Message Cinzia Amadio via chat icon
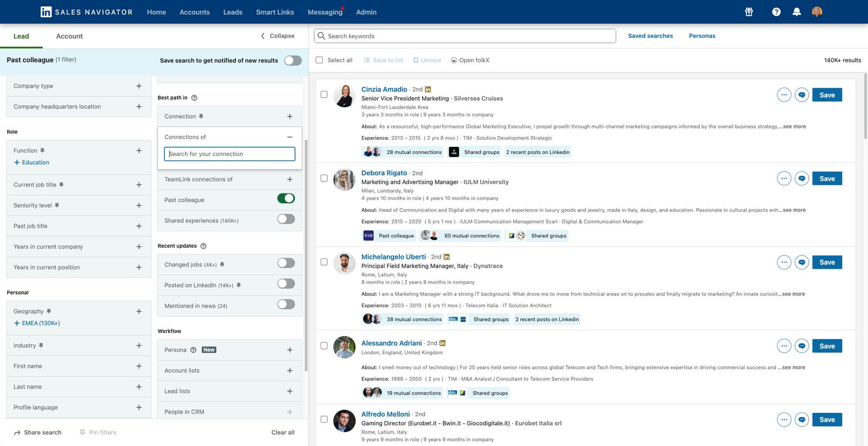Viewport: 868px width, 446px height. point(802,95)
